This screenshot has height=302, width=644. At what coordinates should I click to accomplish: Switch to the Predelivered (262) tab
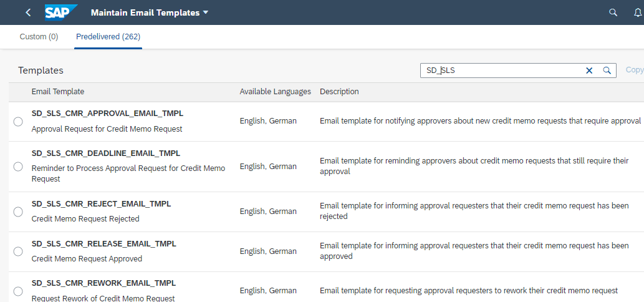108,37
